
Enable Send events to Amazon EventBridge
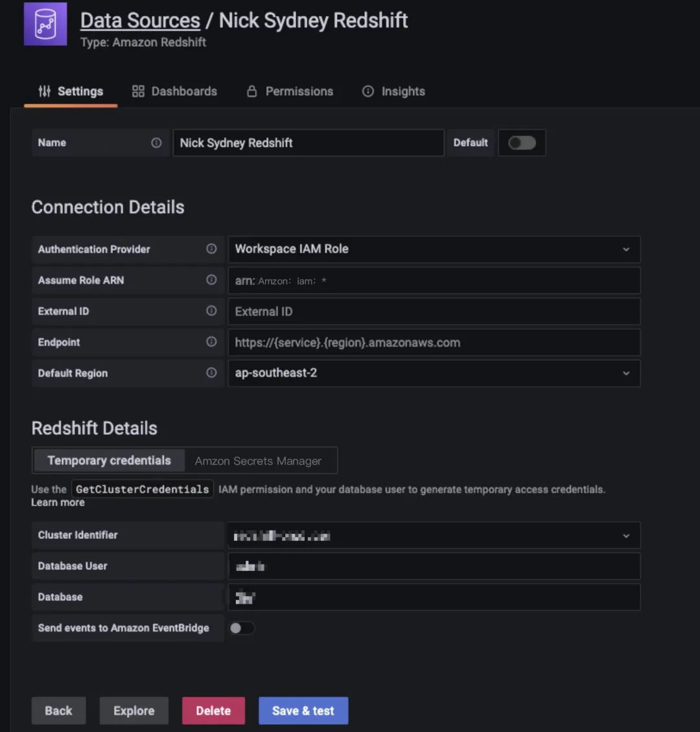click(242, 628)
